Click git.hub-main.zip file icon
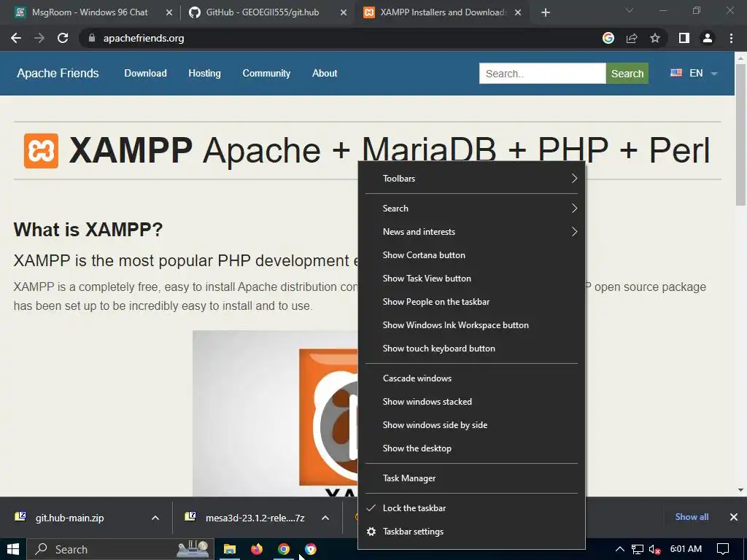Screen dimensions: 747x560 pos(20,517)
